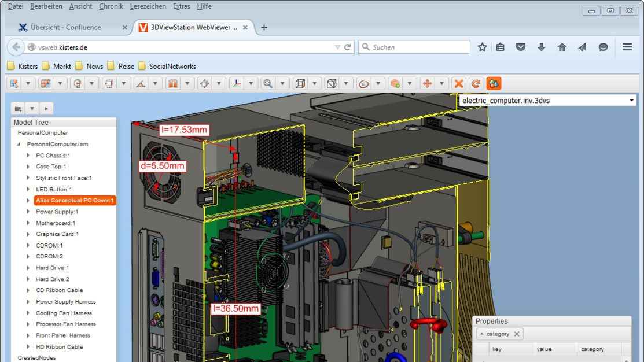
Task: Open a new browser tab
Action: point(264,28)
